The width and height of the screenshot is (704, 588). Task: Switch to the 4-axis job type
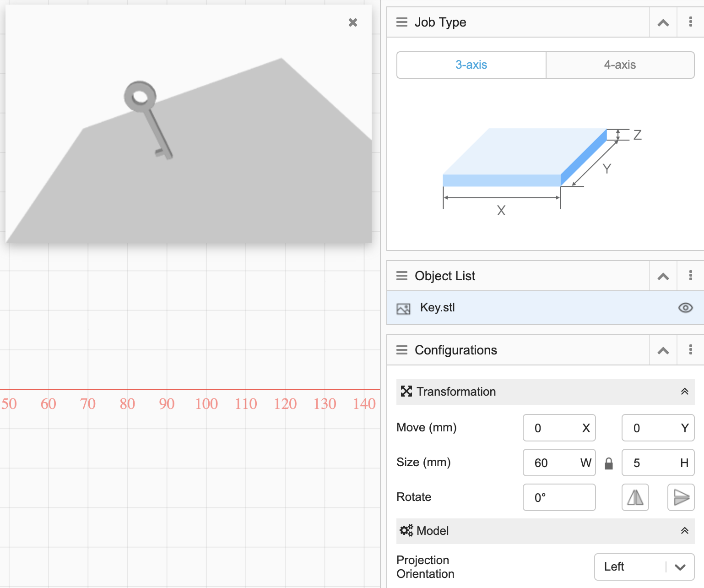(620, 65)
